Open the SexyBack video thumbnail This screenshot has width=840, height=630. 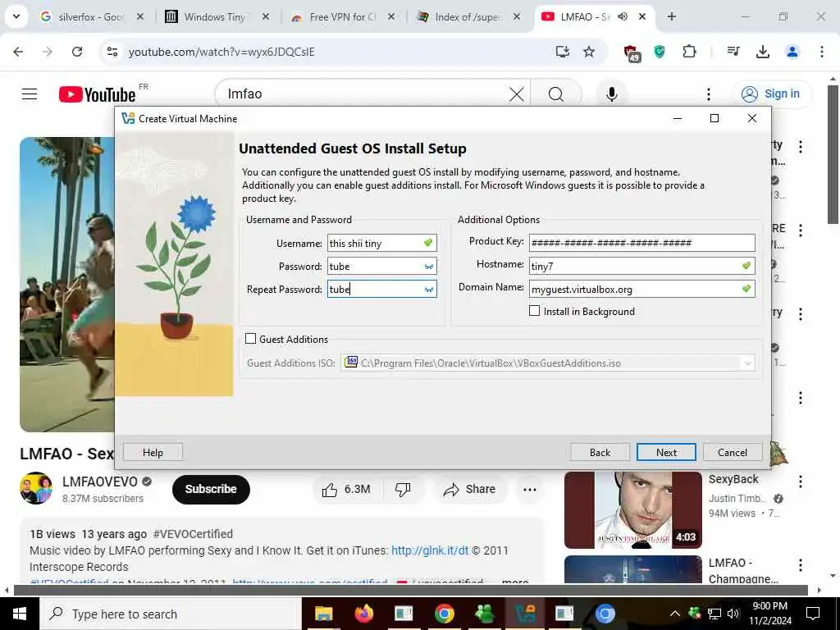coord(632,509)
